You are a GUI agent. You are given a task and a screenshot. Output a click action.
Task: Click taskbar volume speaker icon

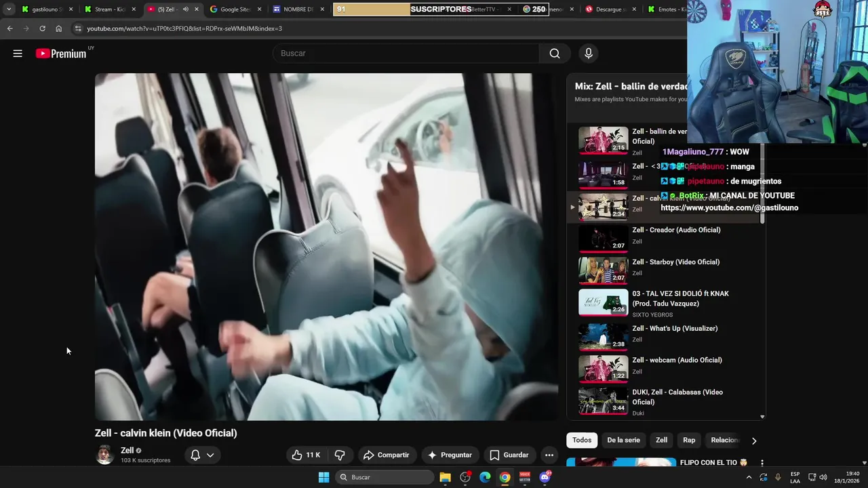click(x=823, y=477)
